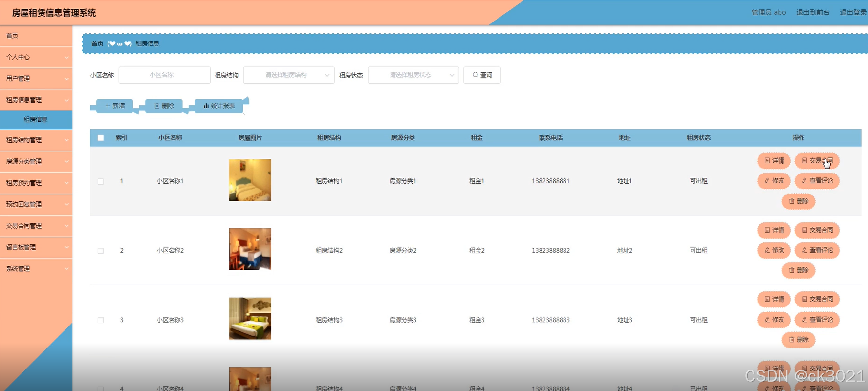Viewport: 868px width, 391px height.
Task: Delete the 小区名称3 row
Action: tap(799, 340)
